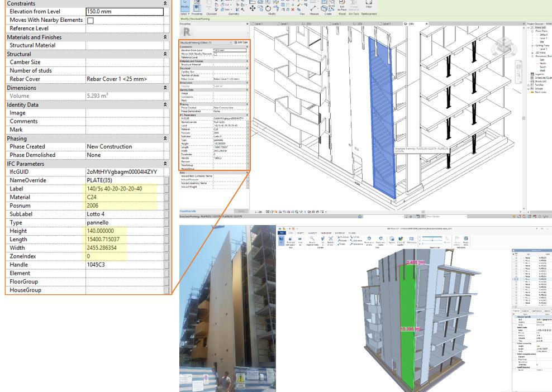552x392 pixels.
Task: Click the Legends icon in Project Browser
Action: [x=532, y=74]
